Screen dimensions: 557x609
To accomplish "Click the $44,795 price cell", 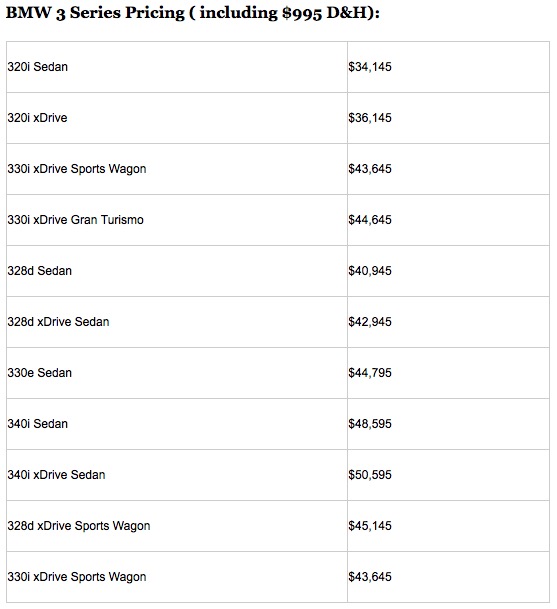I will click(x=370, y=373).
